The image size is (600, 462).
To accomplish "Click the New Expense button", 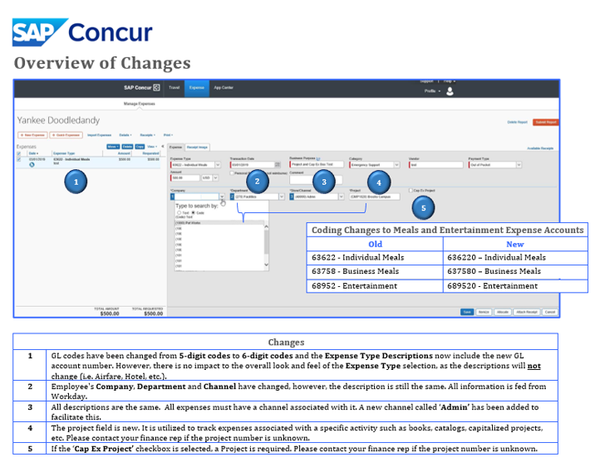I will tap(32, 133).
